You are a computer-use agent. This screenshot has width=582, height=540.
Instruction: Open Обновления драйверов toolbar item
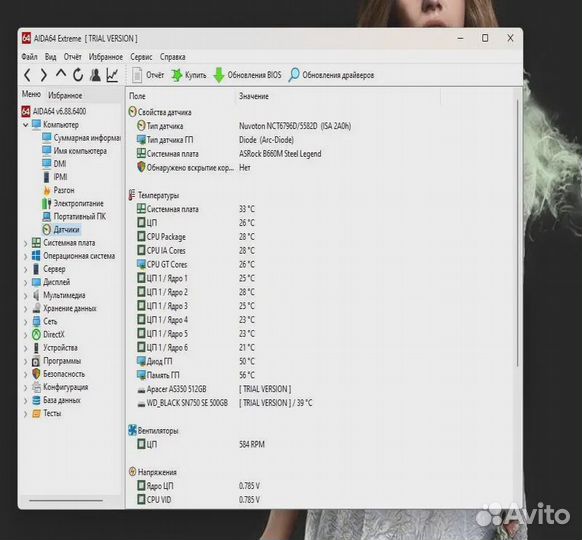coord(331,75)
